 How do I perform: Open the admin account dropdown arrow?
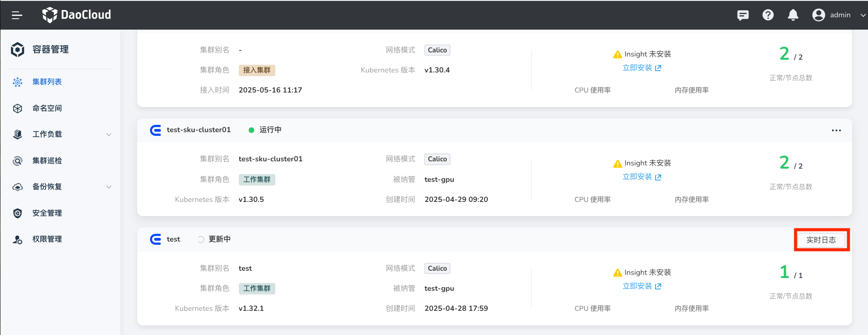click(863, 15)
